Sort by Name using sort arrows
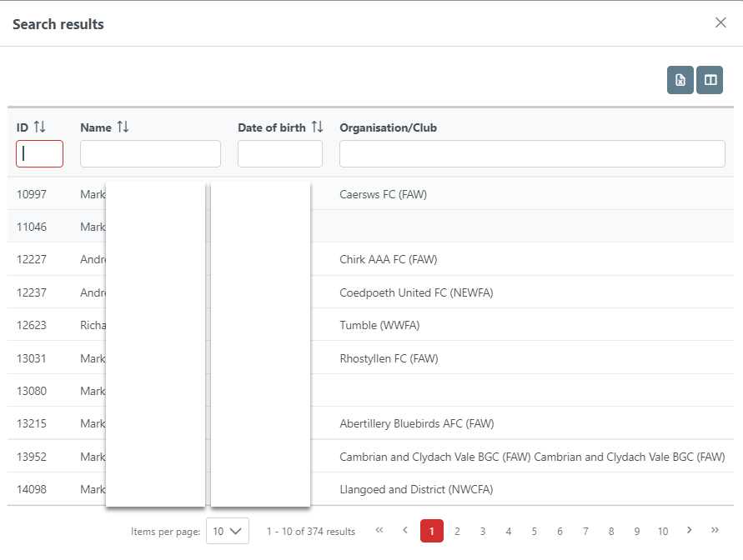 123,127
